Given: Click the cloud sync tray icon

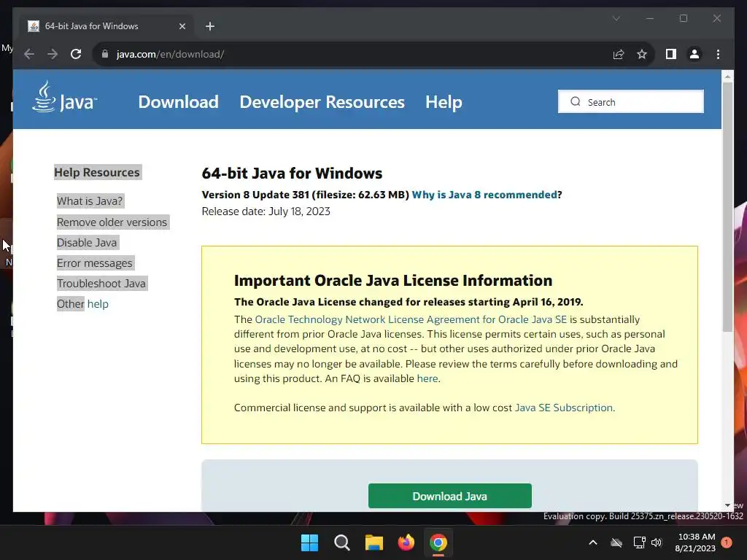Looking at the screenshot, I should pyautogui.click(x=616, y=542).
